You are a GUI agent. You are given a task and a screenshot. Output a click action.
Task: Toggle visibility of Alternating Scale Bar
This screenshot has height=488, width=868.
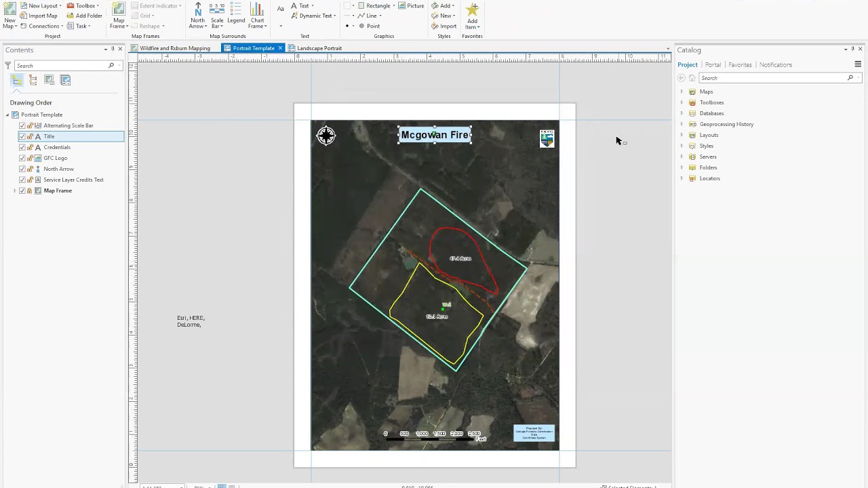point(22,125)
